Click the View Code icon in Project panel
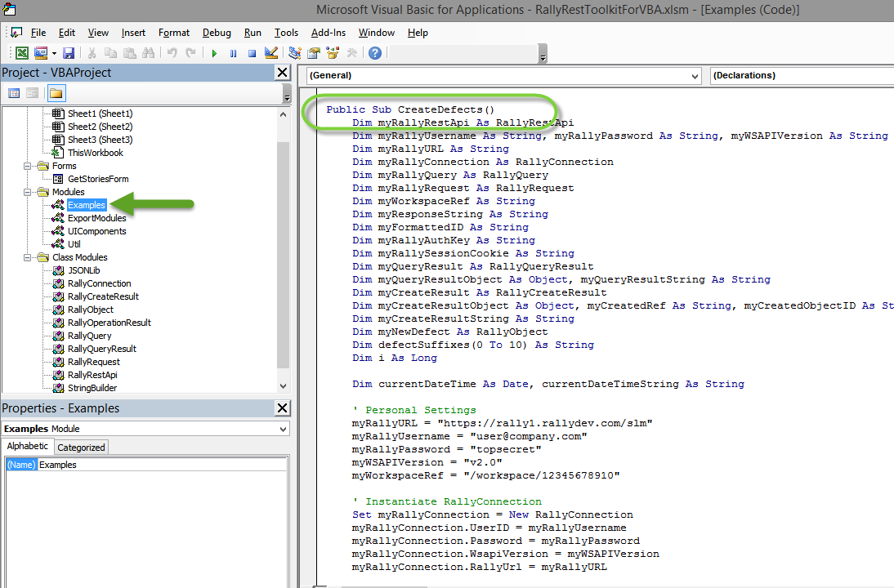894x588 pixels. point(14,93)
